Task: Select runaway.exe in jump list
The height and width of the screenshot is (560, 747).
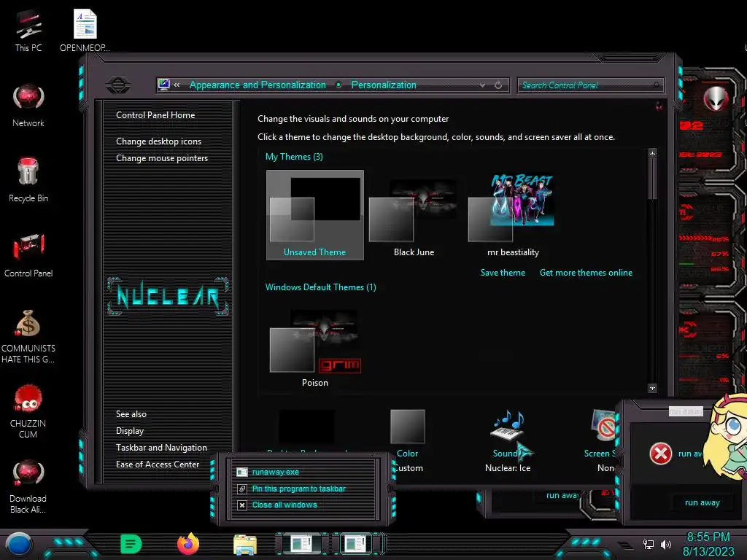Action: (x=275, y=472)
